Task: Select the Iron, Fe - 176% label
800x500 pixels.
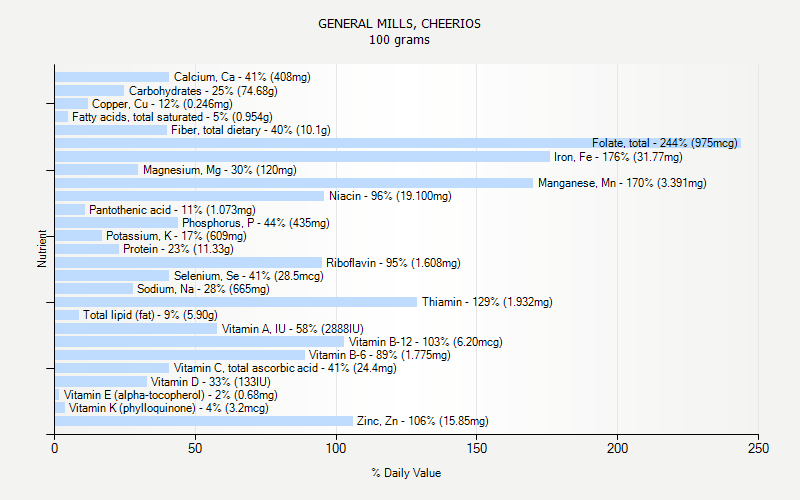Action: (618, 157)
